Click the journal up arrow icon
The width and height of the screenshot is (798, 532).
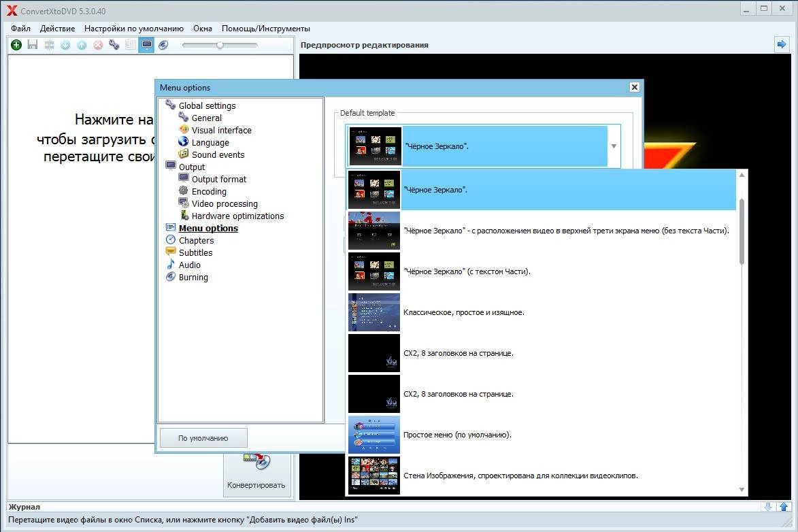pyautogui.click(x=784, y=507)
